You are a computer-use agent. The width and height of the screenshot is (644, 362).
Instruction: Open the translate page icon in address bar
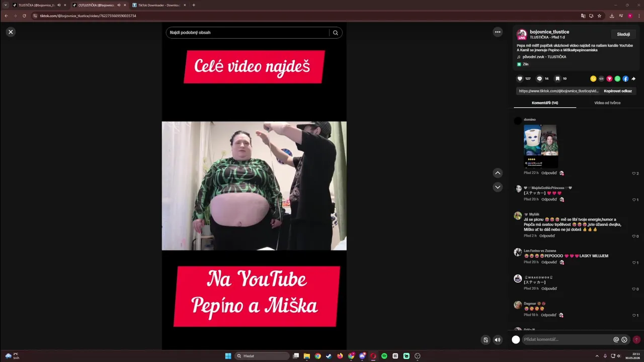pos(583,16)
